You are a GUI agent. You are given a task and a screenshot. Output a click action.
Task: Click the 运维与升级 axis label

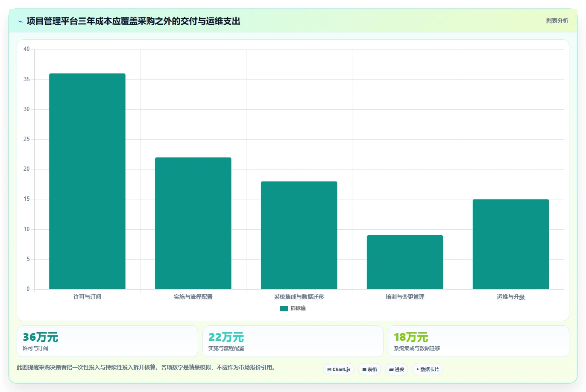coord(511,297)
